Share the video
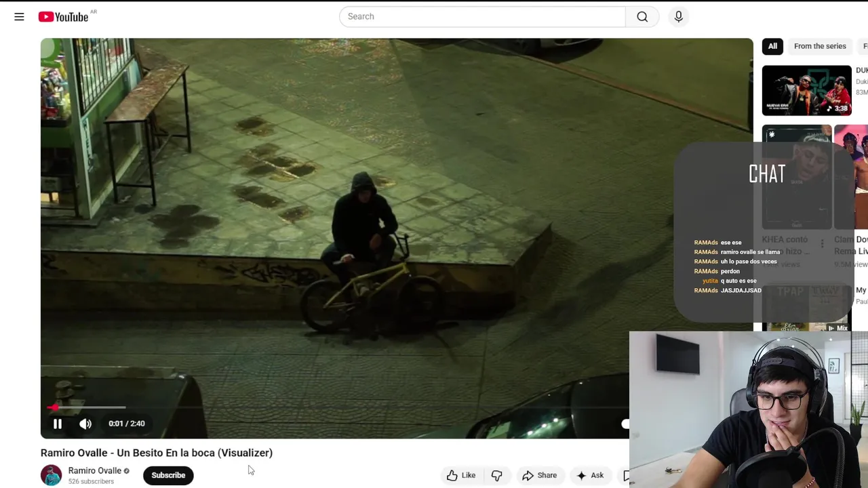This screenshot has width=868, height=488. 540,475
